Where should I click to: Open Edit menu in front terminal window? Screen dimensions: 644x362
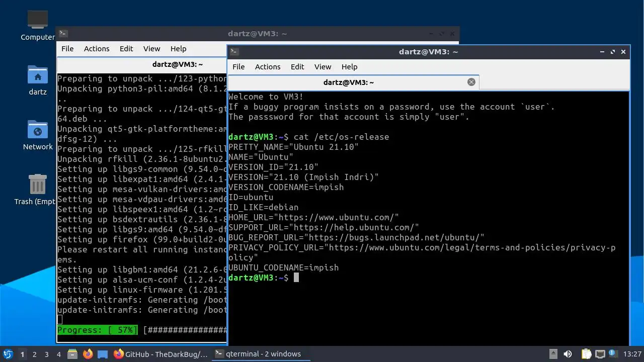click(297, 67)
